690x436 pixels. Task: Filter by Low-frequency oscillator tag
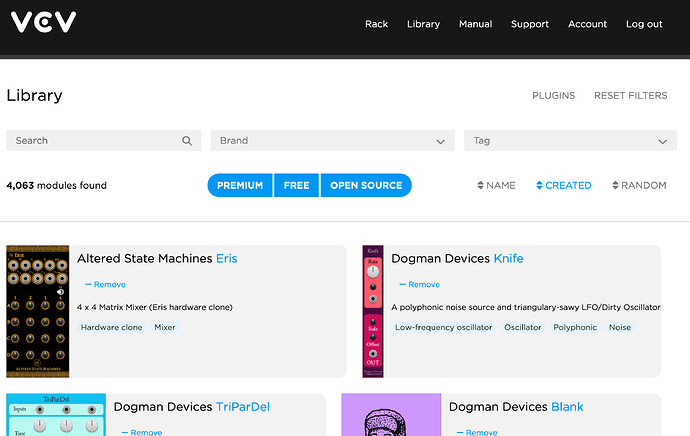(x=444, y=327)
